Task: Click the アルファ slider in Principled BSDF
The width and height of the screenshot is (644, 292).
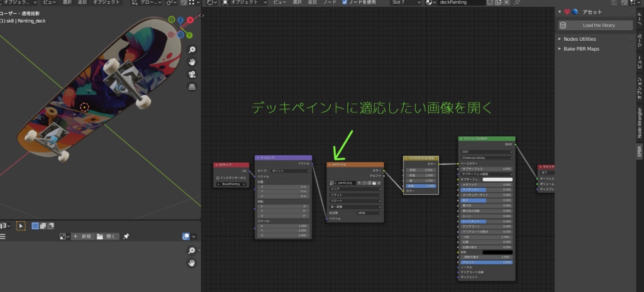Action: coord(486,262)
